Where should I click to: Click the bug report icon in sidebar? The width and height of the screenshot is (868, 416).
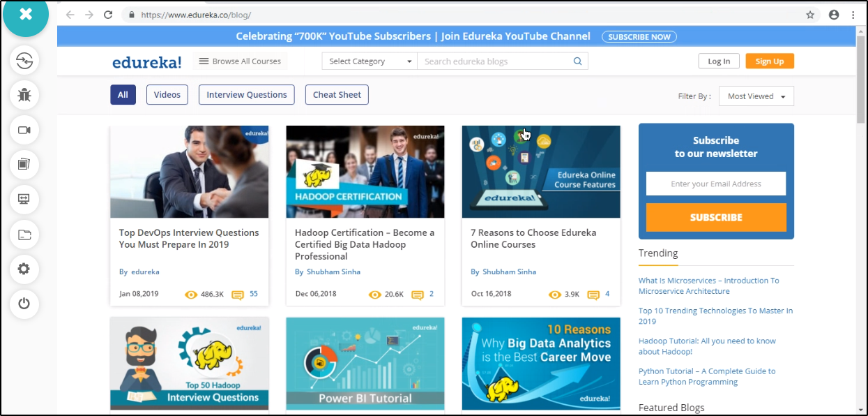point(24,95)
